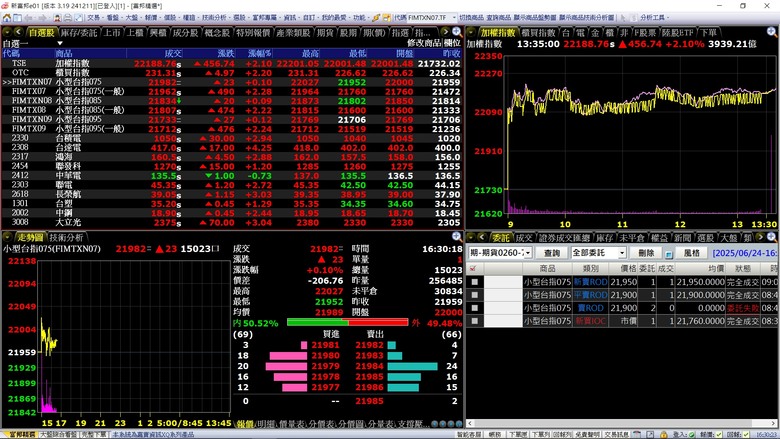This screenshot has height=439, width=780.
Task: Click the 大立光 row in the watchlist
Action: tap(232, 222)
